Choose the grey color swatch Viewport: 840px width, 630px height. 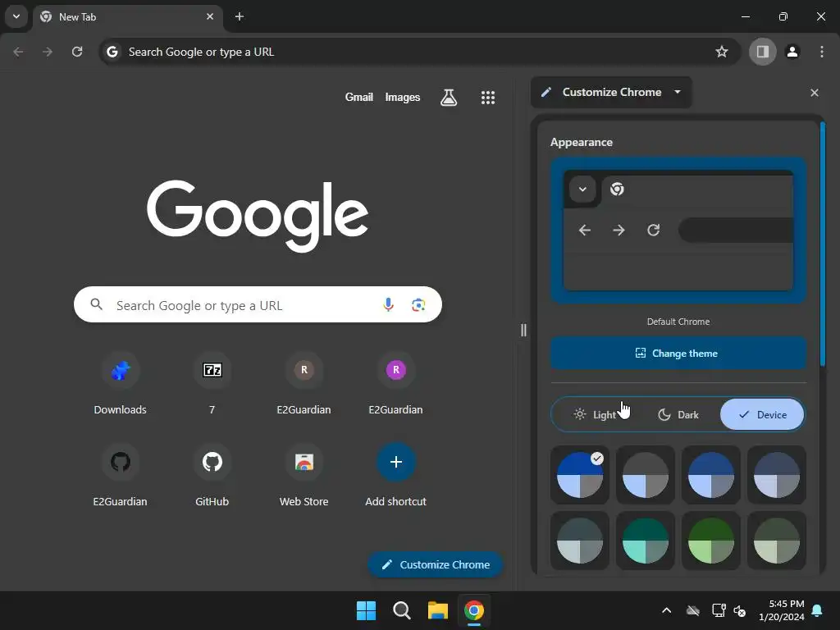[646, 475]
